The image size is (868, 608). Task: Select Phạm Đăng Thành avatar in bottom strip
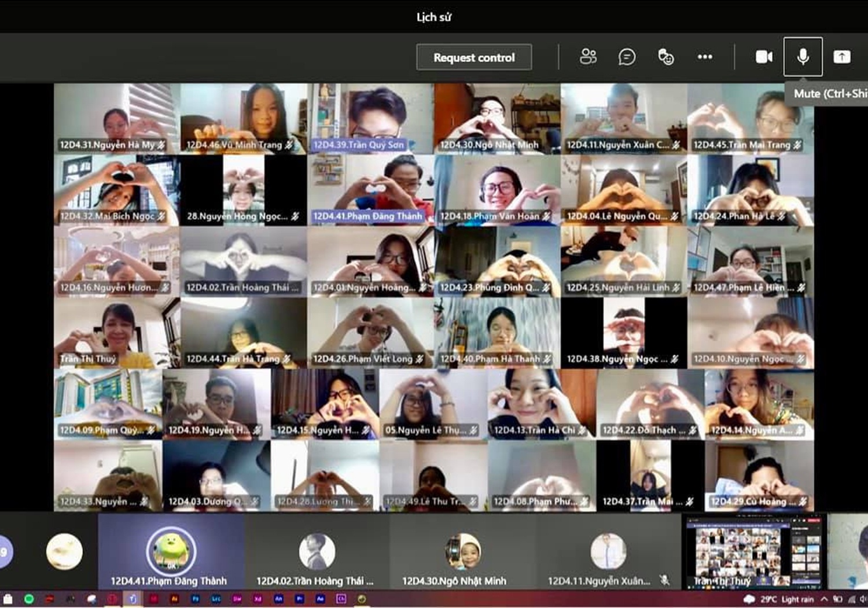click(171, 551)
